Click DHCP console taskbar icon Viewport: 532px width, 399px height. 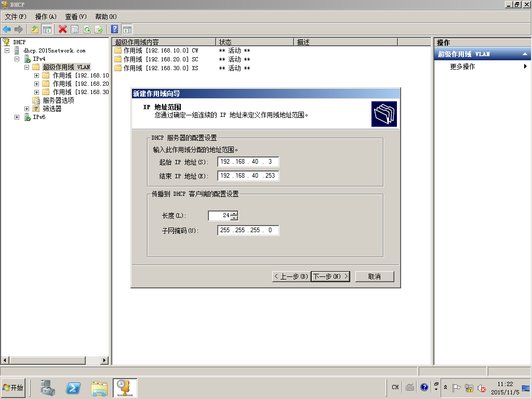(x=125, y=388)
